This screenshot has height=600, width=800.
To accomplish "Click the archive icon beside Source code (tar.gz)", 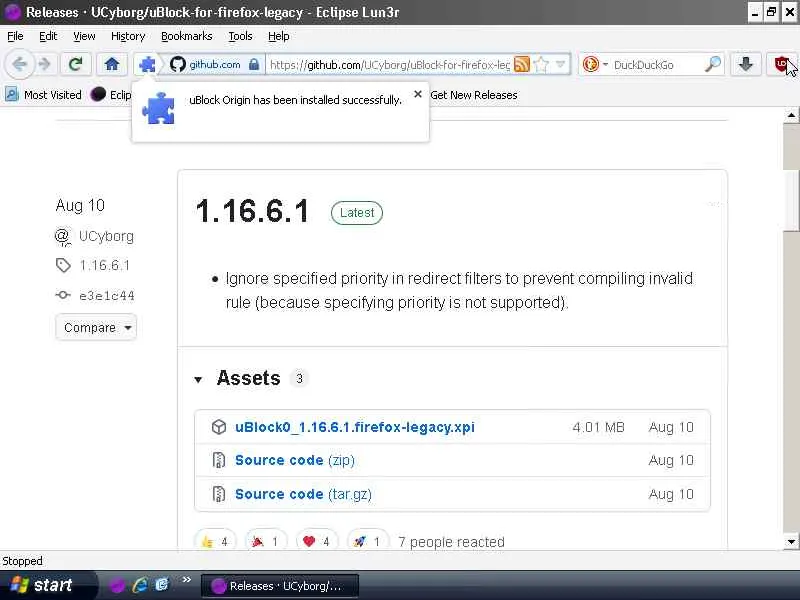I will (218, 494).
